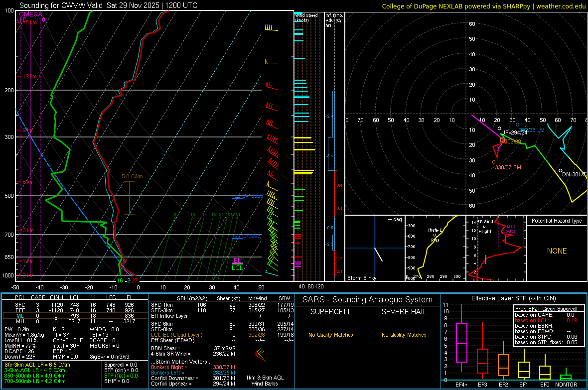Click the 'Storm Slinky' panel label
This screenshot has height=390, width=588.
point(361,278)
